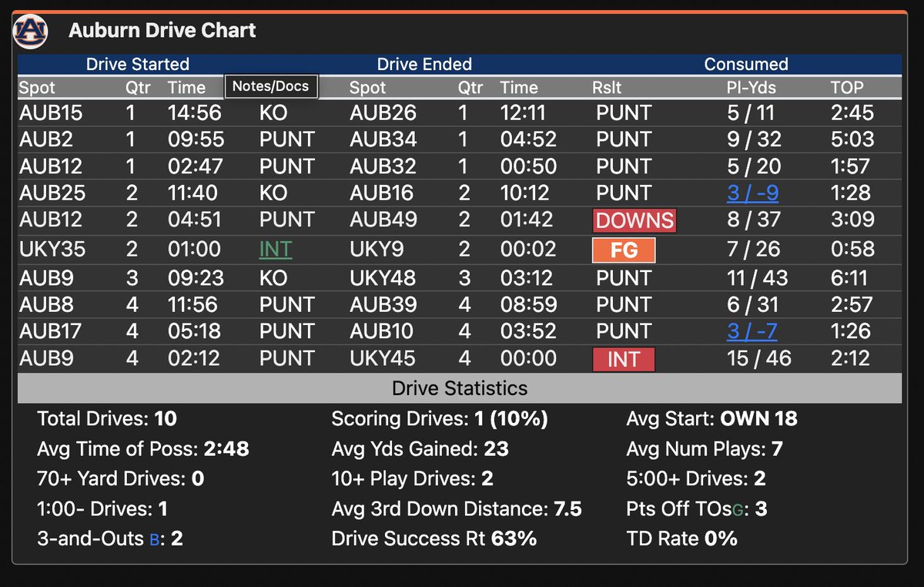Image resolution: width=924 pixels, height=587 pixels.
Task: Click the Drive Started column group header
Action: pos(138,64)
